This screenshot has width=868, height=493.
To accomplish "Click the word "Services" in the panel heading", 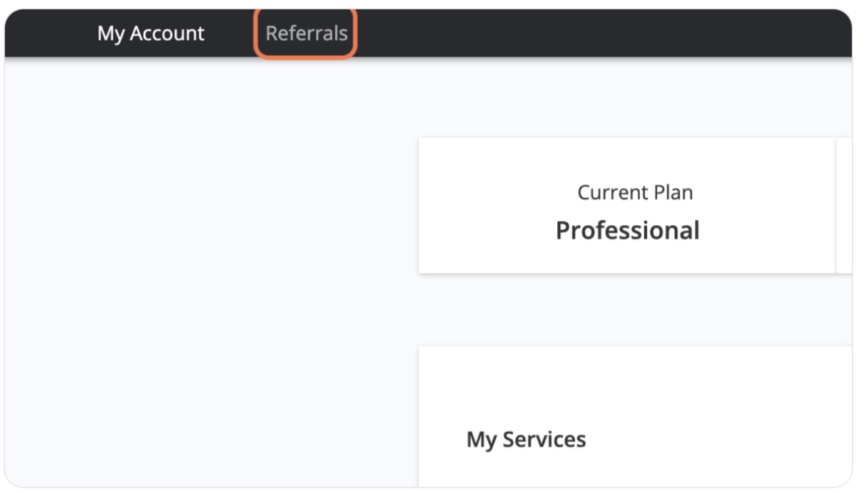I will point(544,439).
